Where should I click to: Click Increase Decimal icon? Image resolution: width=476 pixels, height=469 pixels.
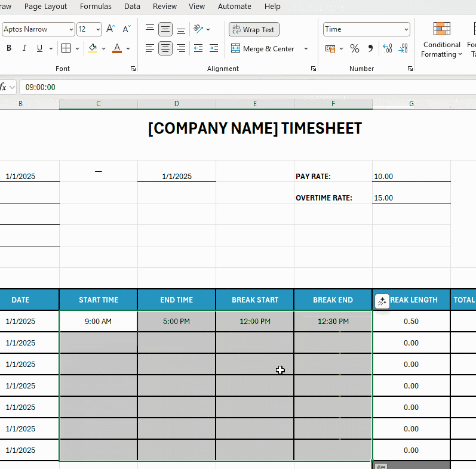[388, 48]
